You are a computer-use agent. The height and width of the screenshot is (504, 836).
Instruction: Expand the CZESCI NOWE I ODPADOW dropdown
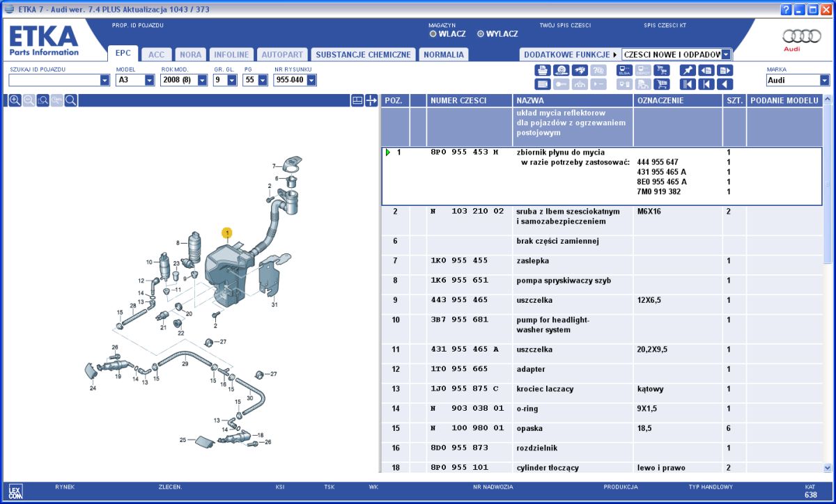click(727, 54)
